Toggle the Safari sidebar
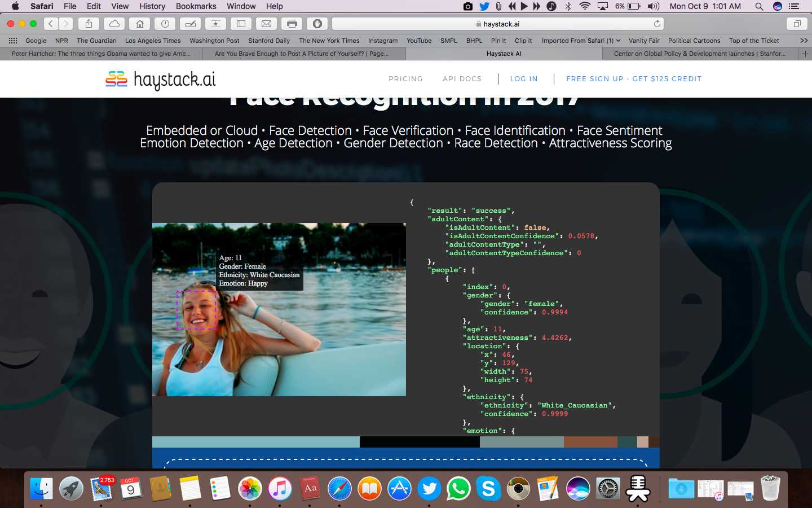812x508 pixels. click(x=241, y=24)
